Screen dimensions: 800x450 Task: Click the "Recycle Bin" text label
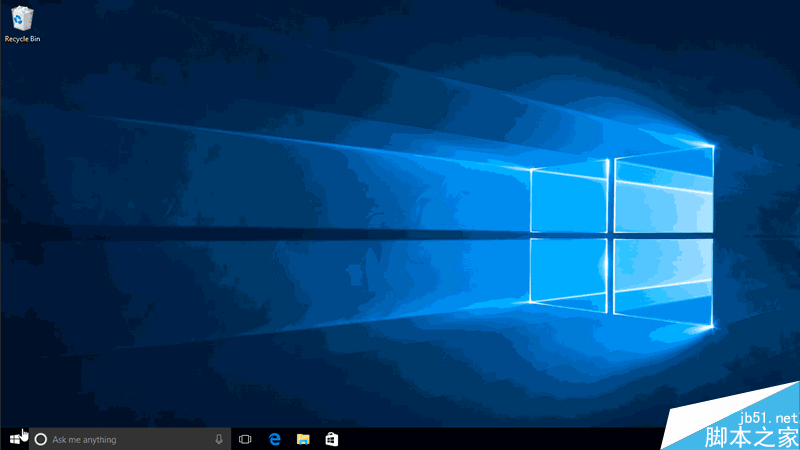click(21, 38)
